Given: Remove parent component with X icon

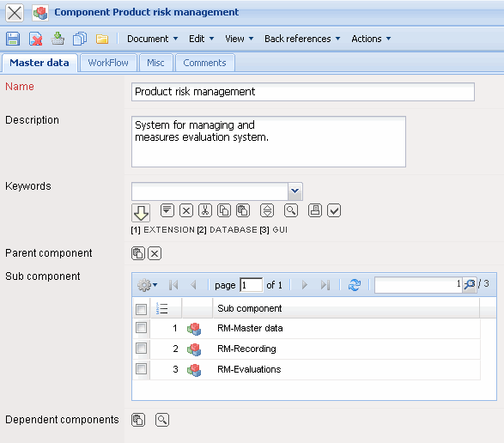Looking at the screenshot, I should pos(155,253).
